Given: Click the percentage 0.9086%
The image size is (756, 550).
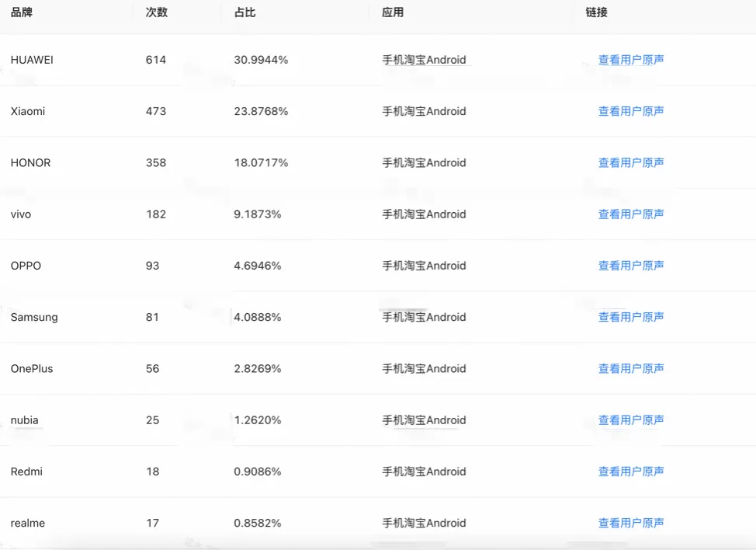Looking at the screenshot, I should (x=258, y=472).
